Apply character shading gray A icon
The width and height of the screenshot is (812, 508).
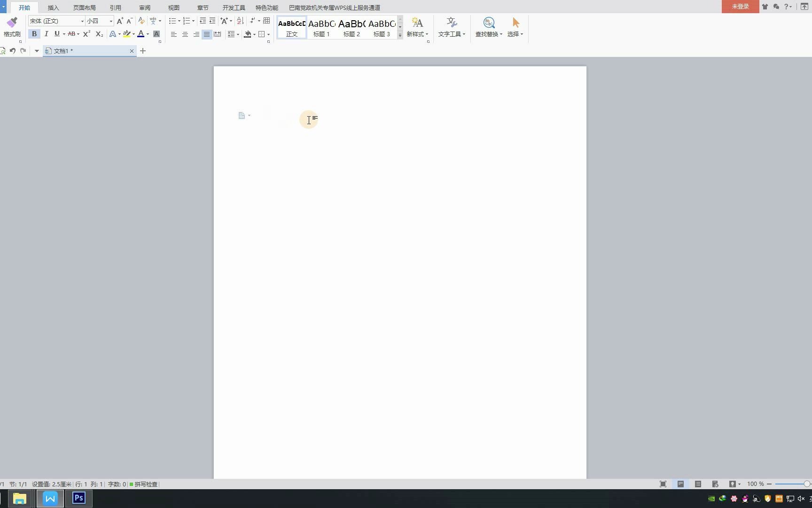[156, 34]
